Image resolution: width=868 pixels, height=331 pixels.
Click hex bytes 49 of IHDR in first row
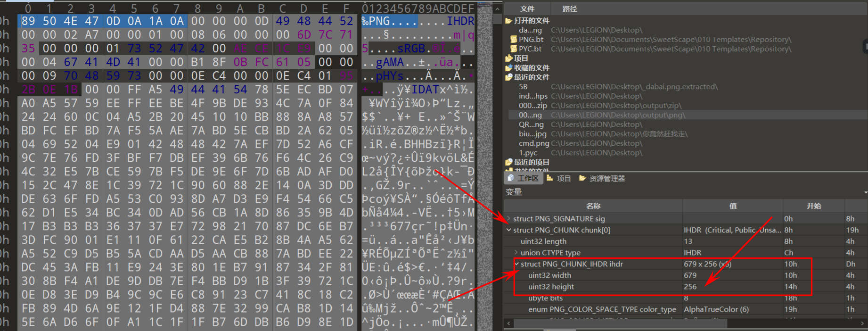point(283,21)
